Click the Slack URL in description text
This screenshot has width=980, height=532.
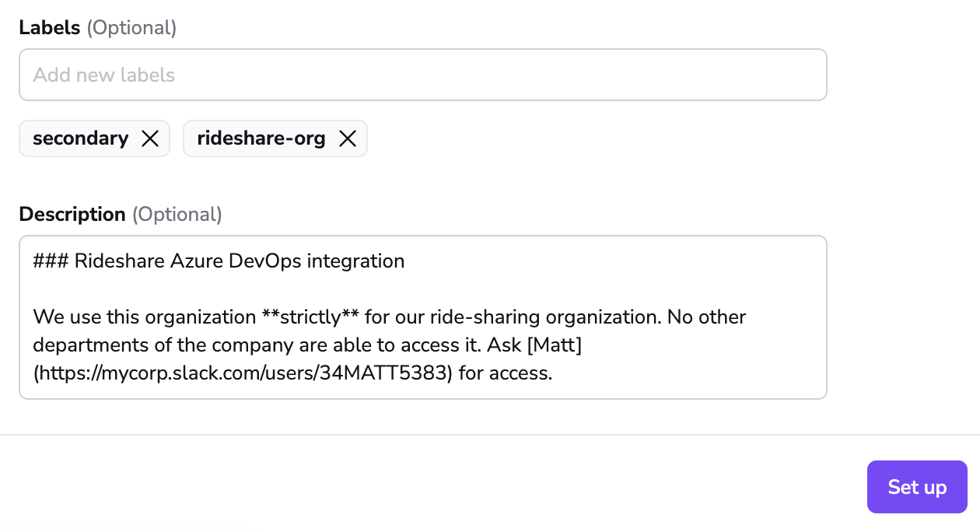[243, 373]
